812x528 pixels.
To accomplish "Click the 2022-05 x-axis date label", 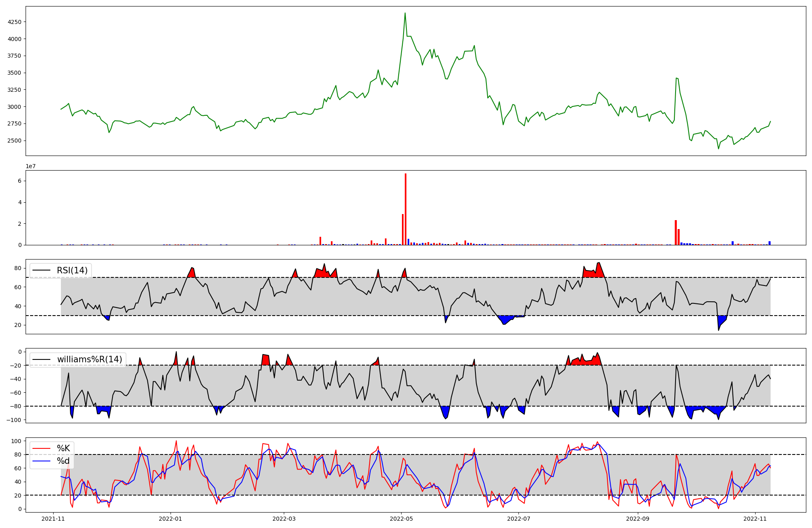I will [x=401, y=519].
